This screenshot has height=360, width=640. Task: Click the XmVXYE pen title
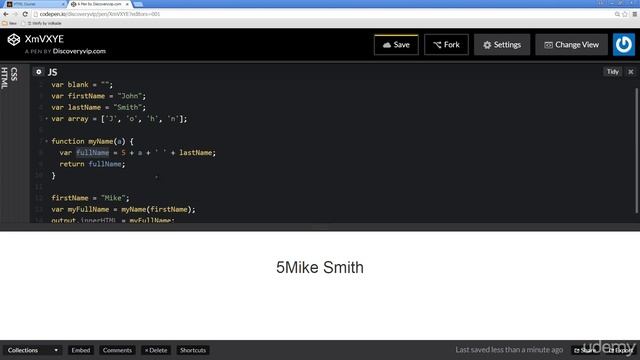pos(44,39)
